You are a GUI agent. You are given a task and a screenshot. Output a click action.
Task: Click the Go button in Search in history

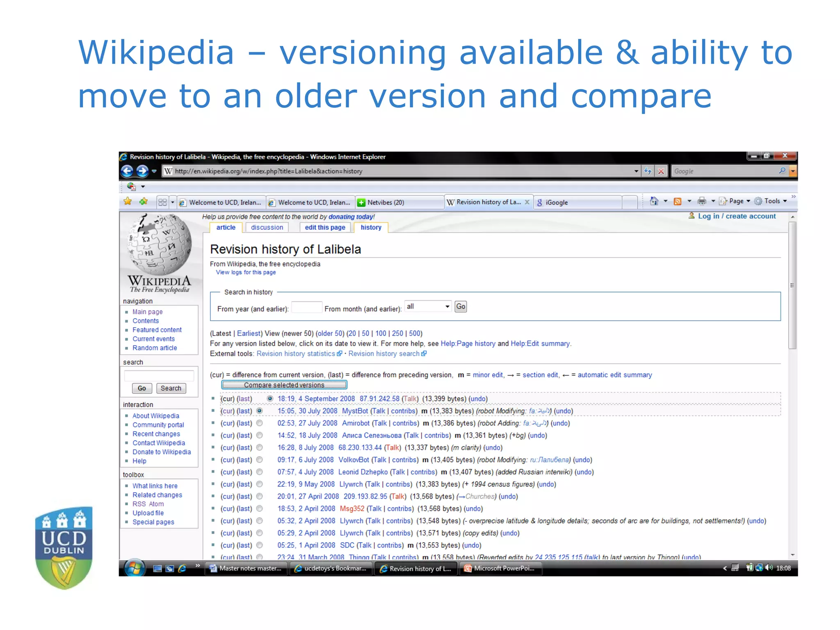point(461,306)
